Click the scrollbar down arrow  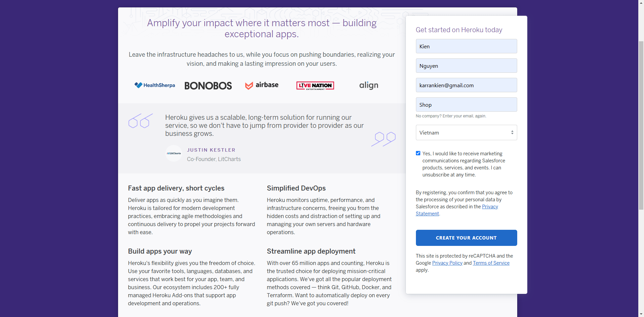pyautogui.click(x=641, y=314)
